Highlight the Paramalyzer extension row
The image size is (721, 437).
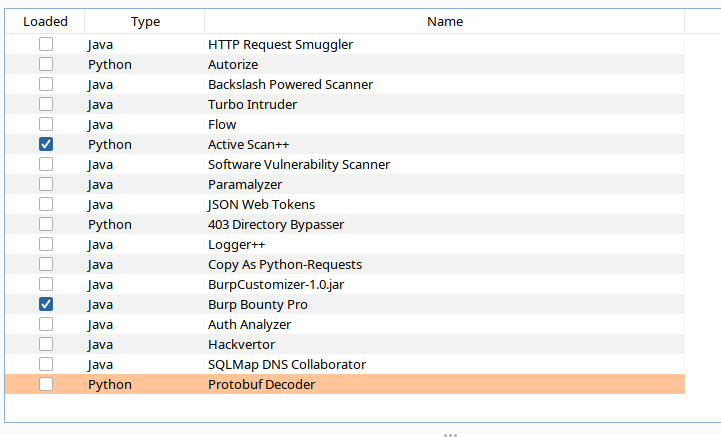(x=245, y=184)
